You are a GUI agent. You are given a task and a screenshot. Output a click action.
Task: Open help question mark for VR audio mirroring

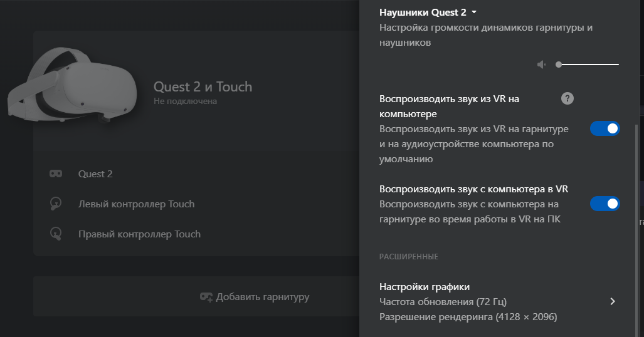[x=567, y=98]
